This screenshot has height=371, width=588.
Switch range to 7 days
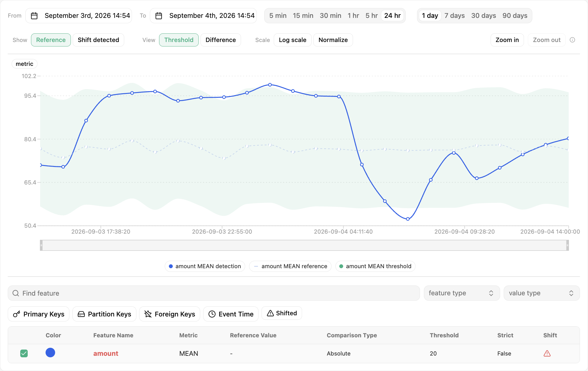(455, 16)
